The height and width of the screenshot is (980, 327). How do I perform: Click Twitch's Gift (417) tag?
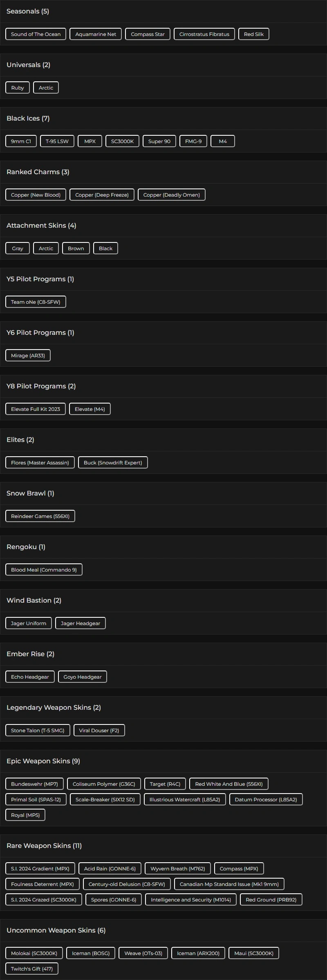(32, 969)
